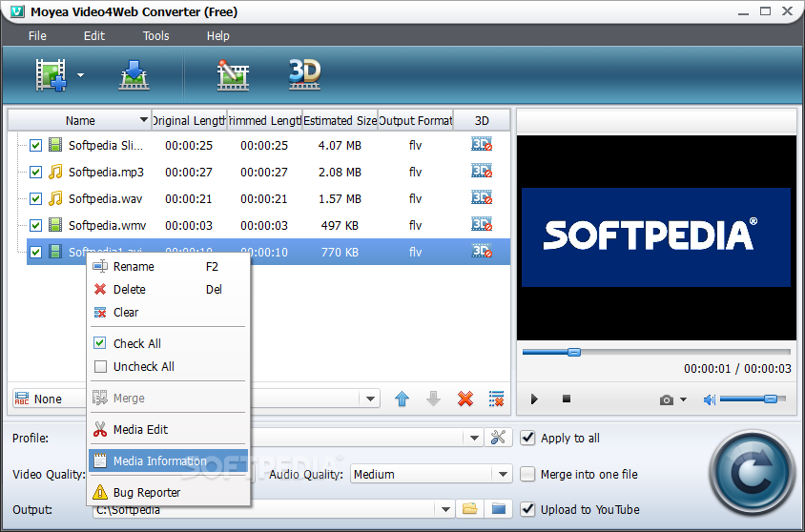Disable Apply to all checkbox
This screenshot has width=805, height=532.
pos(527,438)
